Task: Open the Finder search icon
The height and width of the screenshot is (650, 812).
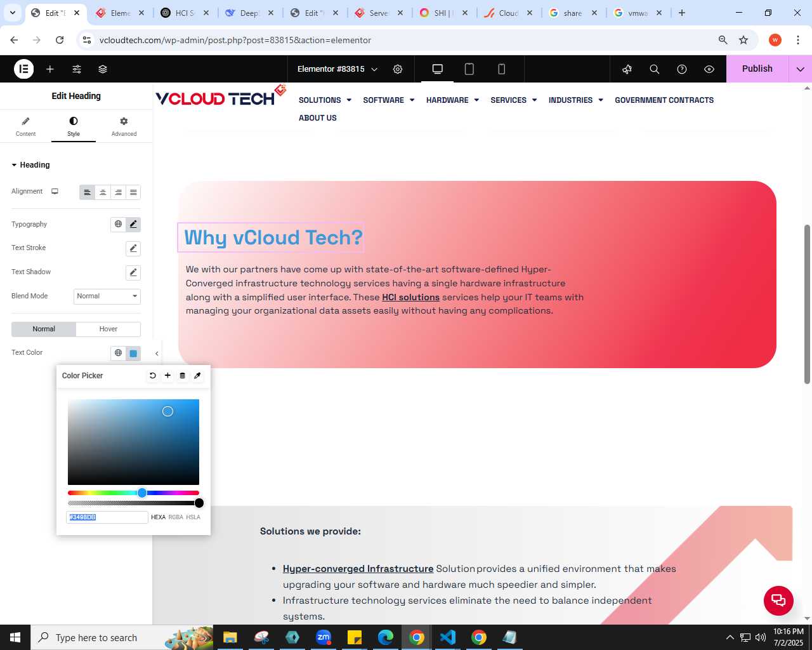Action: (655, 69)
